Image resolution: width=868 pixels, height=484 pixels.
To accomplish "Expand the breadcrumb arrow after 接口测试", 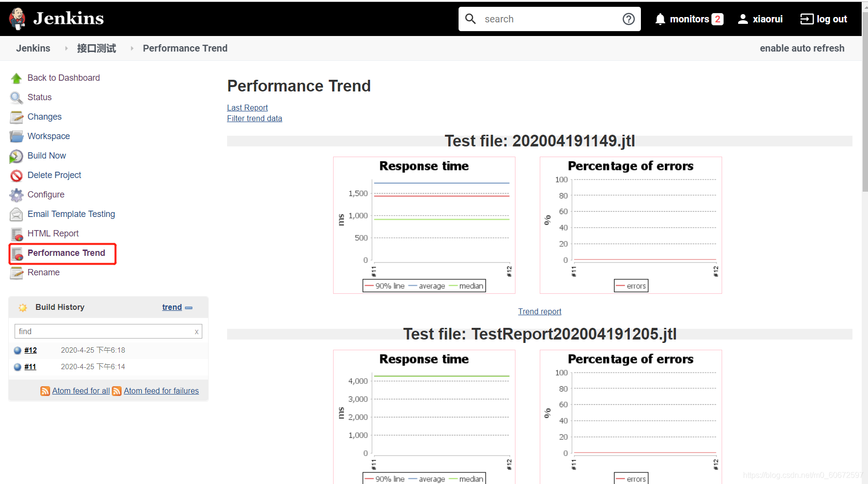I will coord(132,48).
